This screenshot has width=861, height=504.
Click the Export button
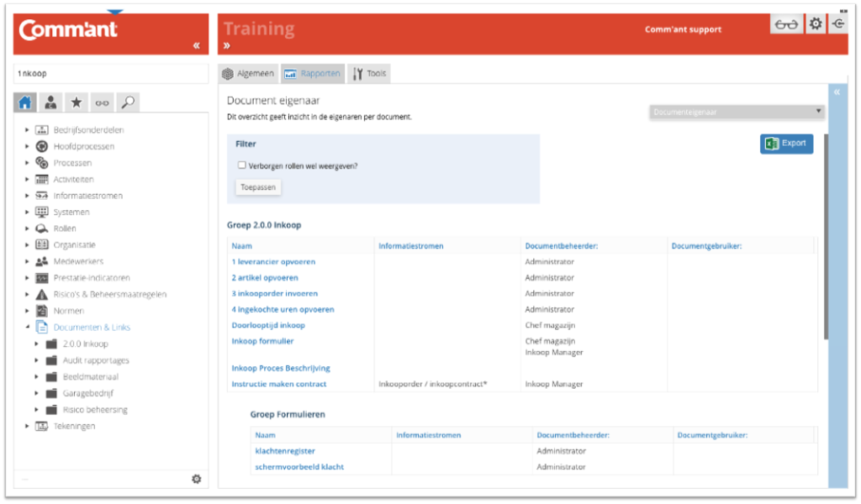786,143
